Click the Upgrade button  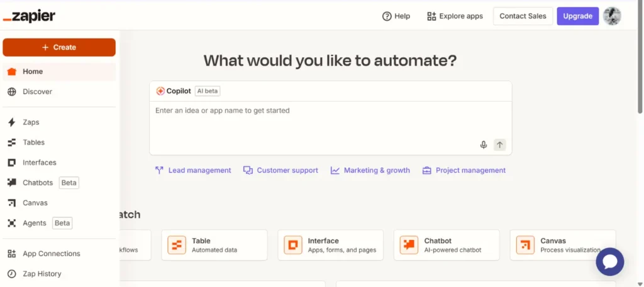[x=577, y=16]
